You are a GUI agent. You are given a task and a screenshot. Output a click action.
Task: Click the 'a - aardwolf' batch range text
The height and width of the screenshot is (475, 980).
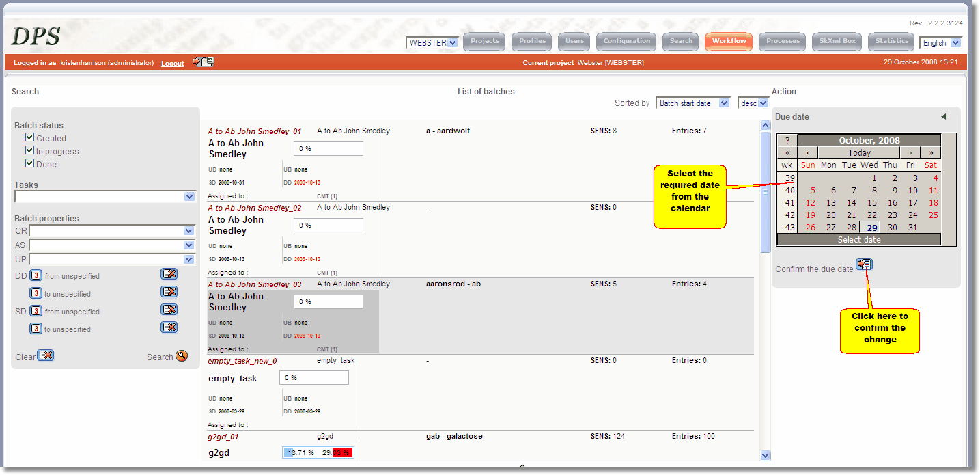[448, 131]
